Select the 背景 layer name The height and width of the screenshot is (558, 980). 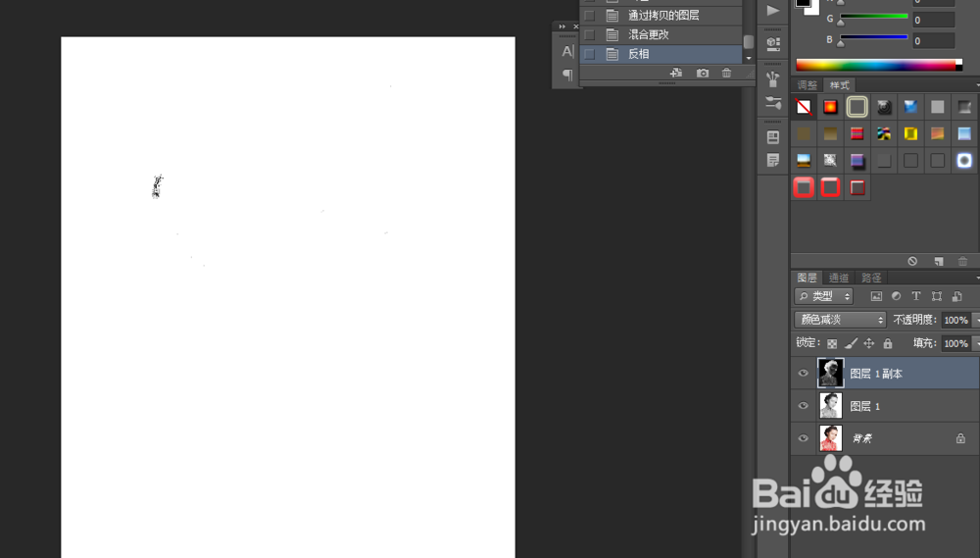862,438
